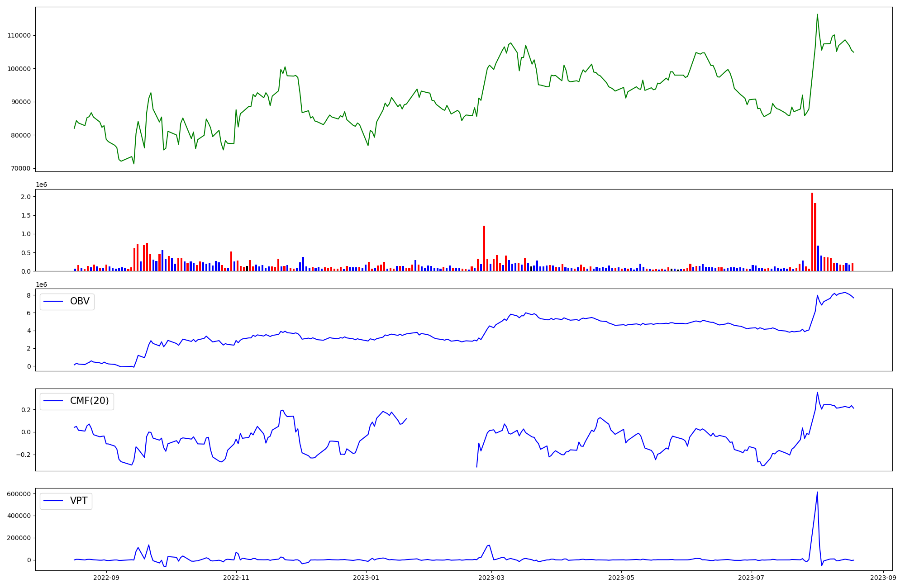
Task: Click the 70000 price axis tick label
Action: click(20, 168)
